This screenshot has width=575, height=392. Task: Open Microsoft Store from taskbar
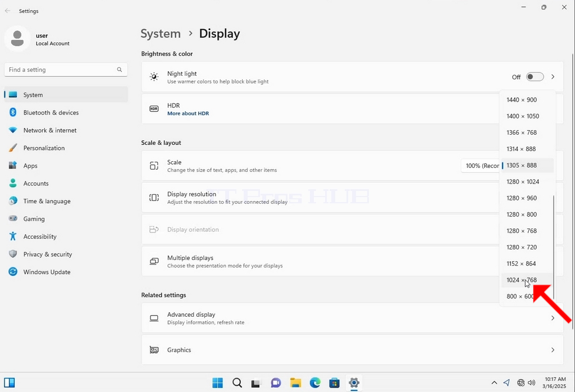[335, 383]
